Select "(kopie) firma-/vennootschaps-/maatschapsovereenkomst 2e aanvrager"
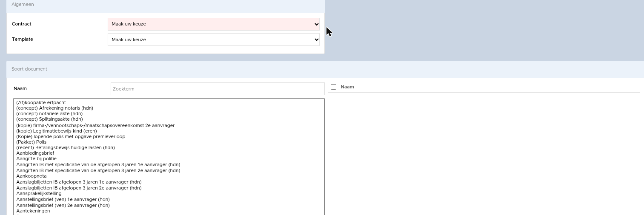 [x=169, y=125]
